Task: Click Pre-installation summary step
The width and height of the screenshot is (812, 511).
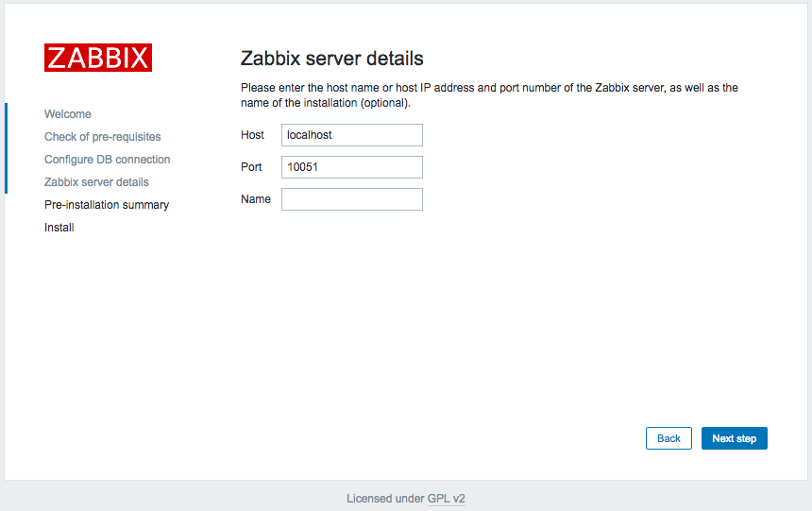Action: 107,205
